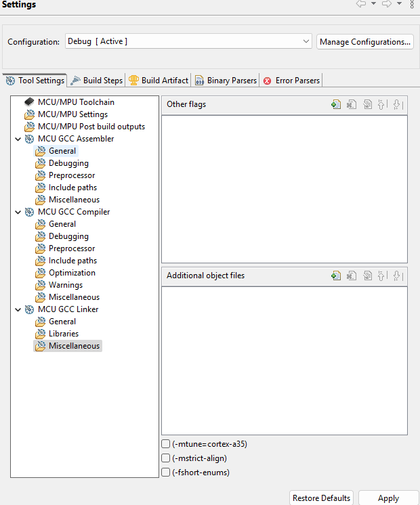This screenshot has width=420, height=505.
Task: Select Preprocessor under MCU GCC Assembler
Action: tap(72, 175)
